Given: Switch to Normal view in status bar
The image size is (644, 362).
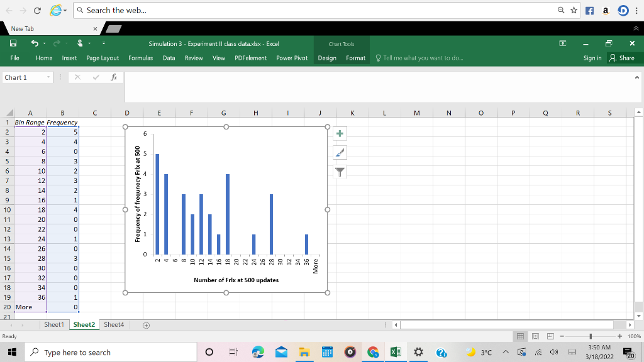Looking at the screenshot, I should [520, 336].
